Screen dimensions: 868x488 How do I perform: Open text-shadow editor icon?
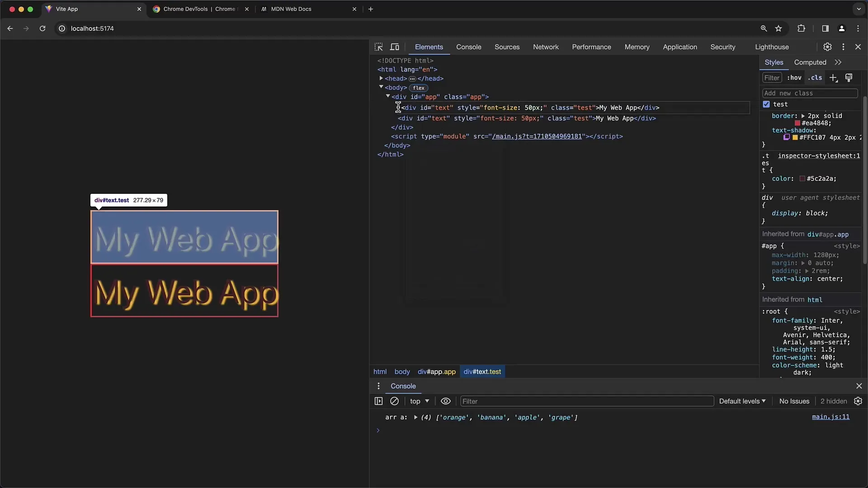click(787, 137)
